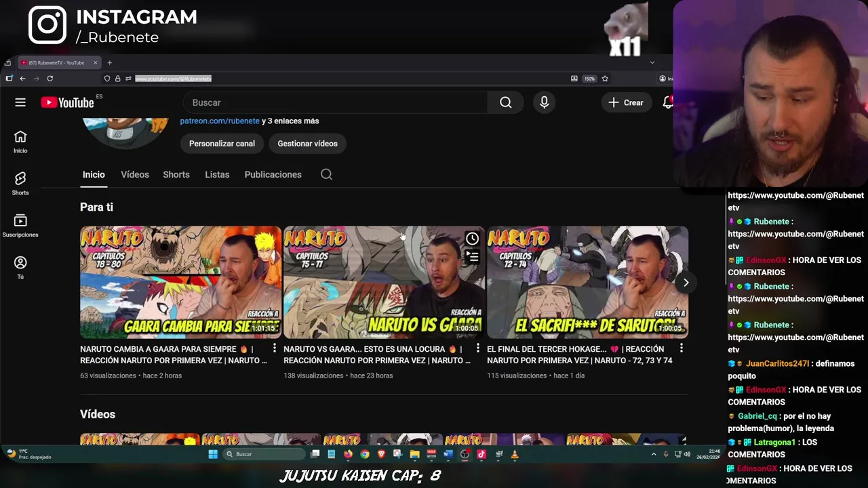The image size is (868, 488).
Task: Click the browser address bar URL
Action: click(174, 79)
